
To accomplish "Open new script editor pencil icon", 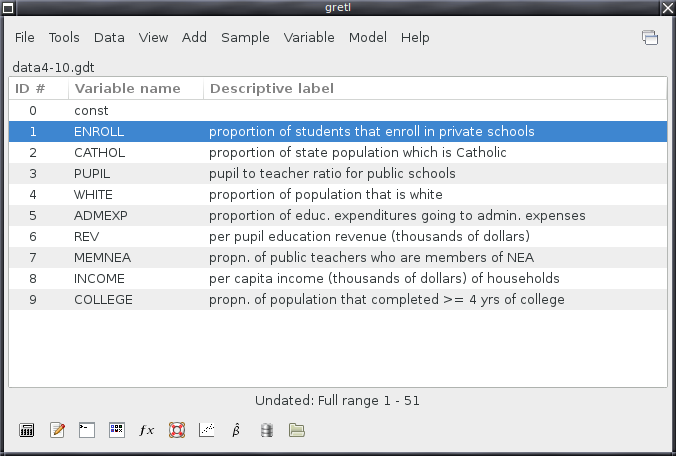I will coord(57,430).
